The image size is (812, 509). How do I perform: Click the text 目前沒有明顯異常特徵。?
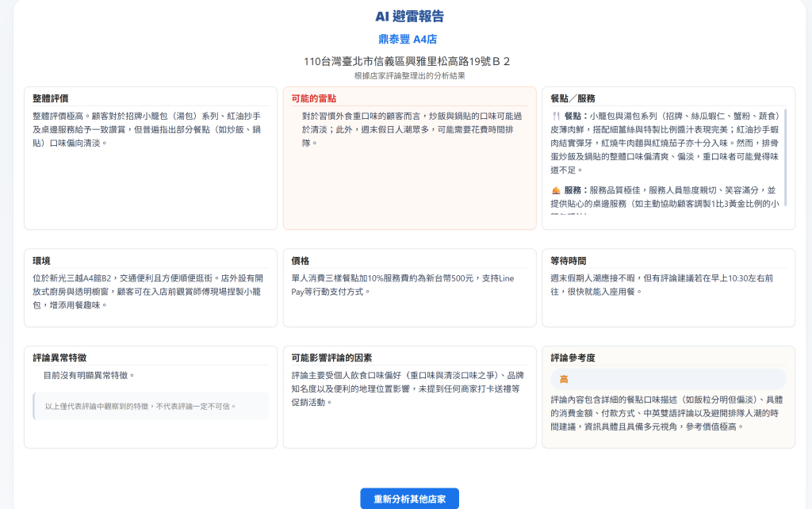pyautogui.click(x=89, y=375)
